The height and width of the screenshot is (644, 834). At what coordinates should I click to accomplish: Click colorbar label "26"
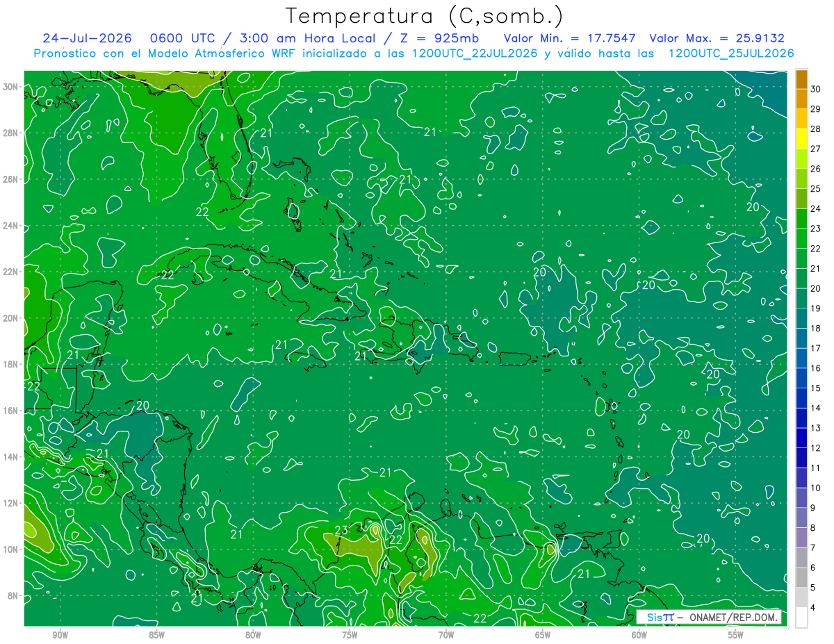(816, 169)
